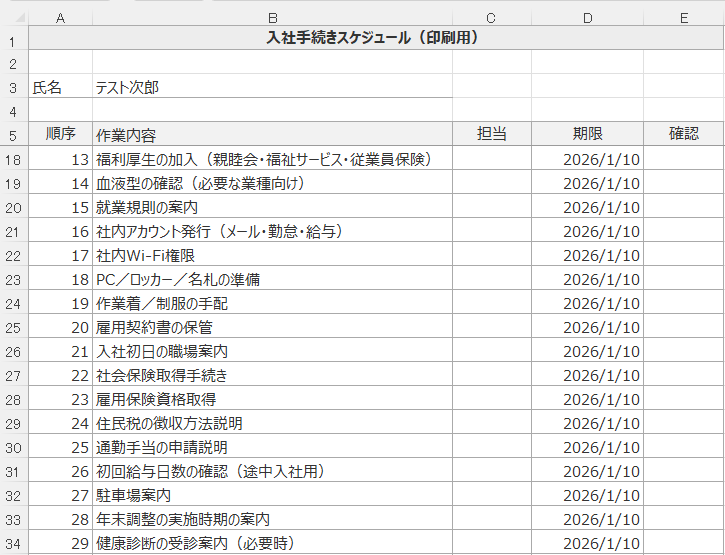The height and width of the screenshot is (555, 725).
Task: Click the cell 就業規則の案内
Action: click(x=272, y=206)
